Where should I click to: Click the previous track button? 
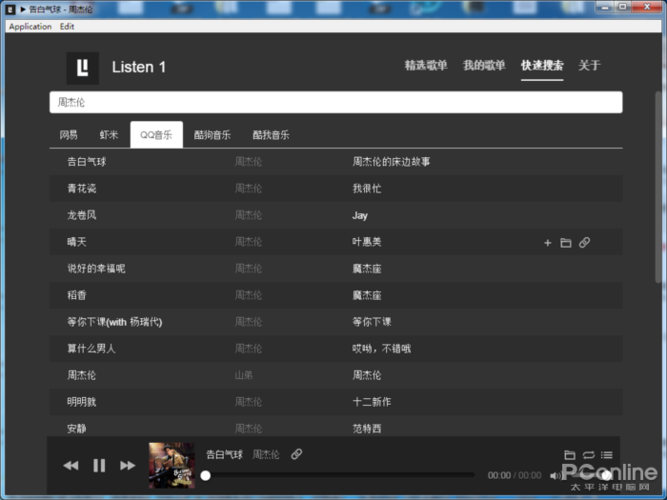click(x=70, y=465)
